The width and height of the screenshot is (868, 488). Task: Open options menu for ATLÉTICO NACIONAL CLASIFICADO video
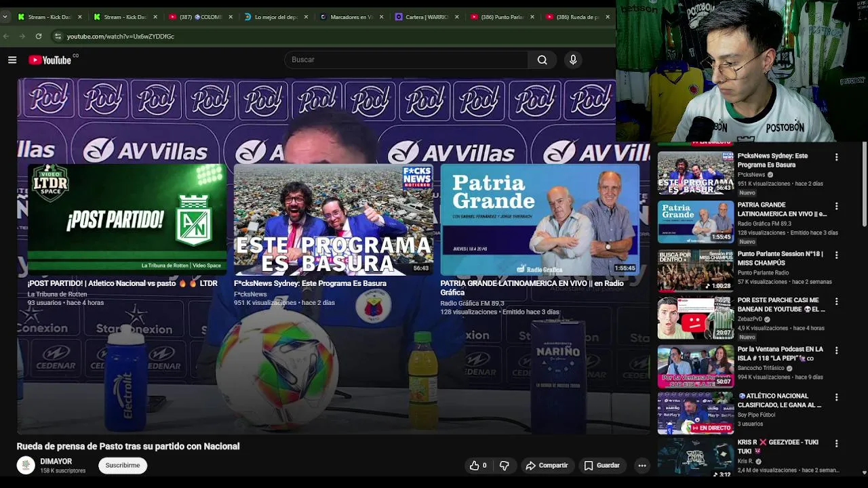[x=836, y=396]
